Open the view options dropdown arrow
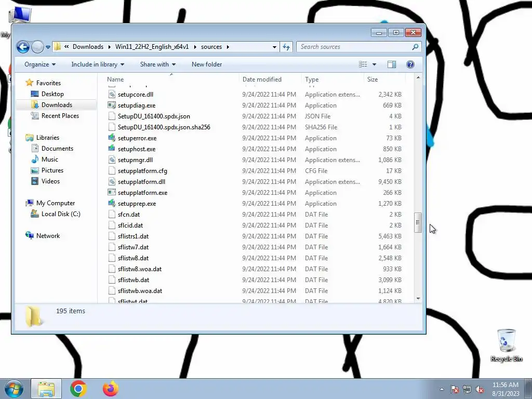 374,64
